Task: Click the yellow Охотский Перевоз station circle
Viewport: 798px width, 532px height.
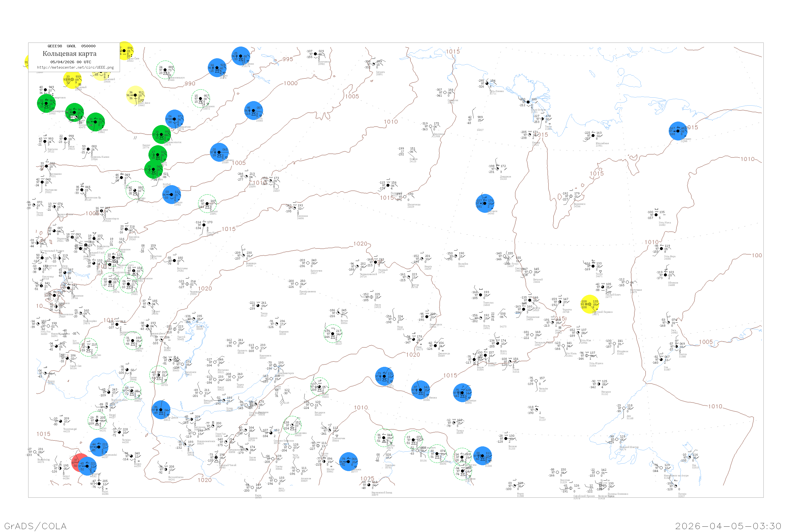Action: point(590,304)
